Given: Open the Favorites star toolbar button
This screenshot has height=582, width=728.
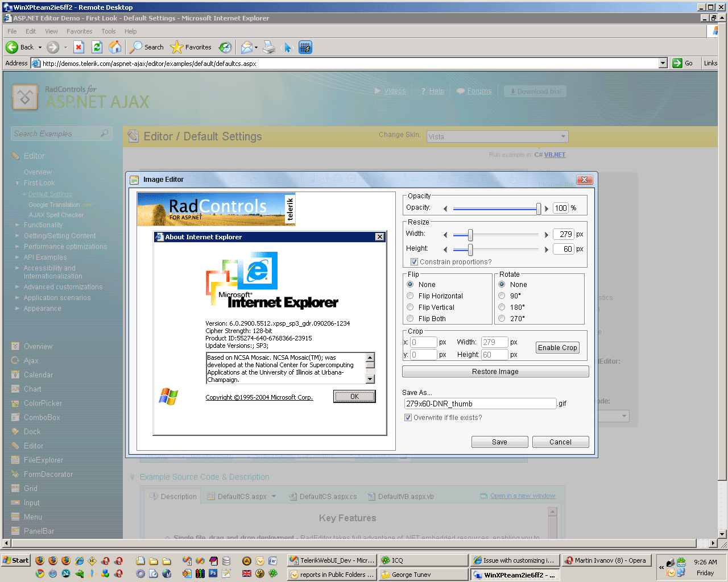Looking at the screenshot, I should pos(177,47).
